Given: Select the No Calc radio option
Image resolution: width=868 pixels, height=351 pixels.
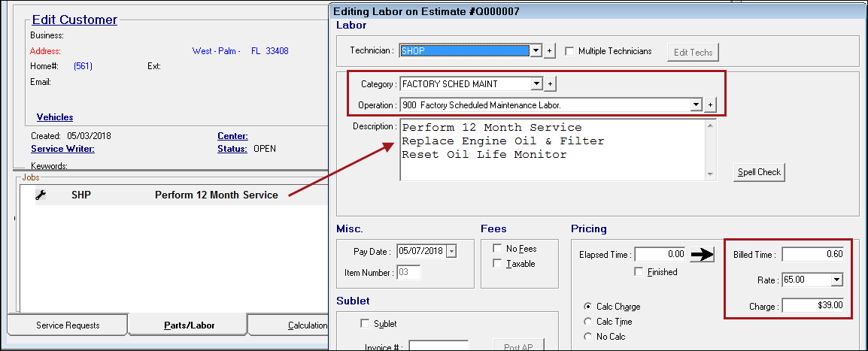Looking at the screenshot, I should point(587,336).
